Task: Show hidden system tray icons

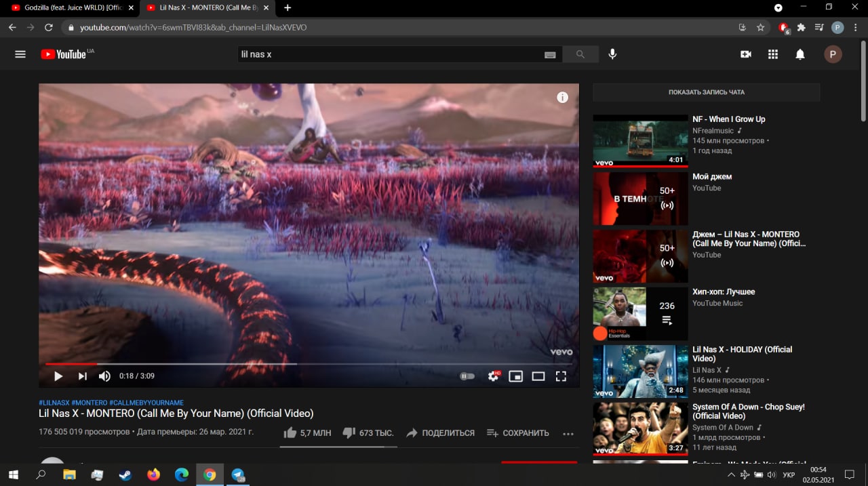Action: (x=730, y=475)
